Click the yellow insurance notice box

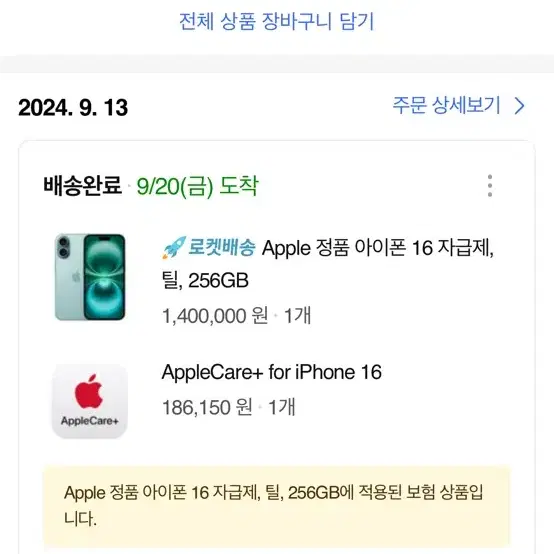(x=277, y=507)
